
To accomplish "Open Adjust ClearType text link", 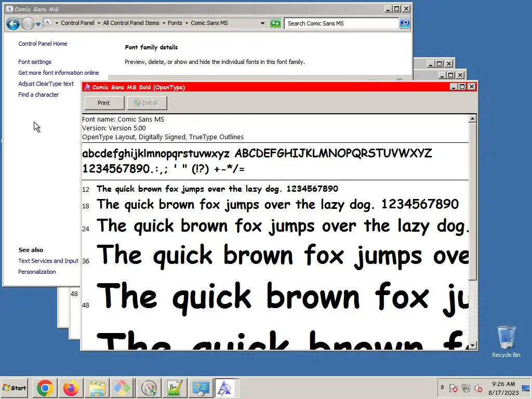I will pyautogui.click(x=46, y=84).
